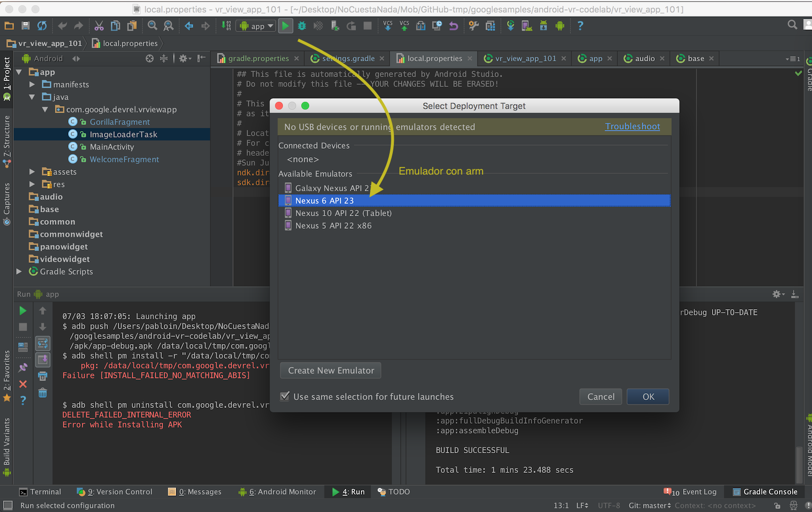The height and width of the screenshot is (512, 812).
Task: Open the Build Variants side panel
Action: [7, 447]
